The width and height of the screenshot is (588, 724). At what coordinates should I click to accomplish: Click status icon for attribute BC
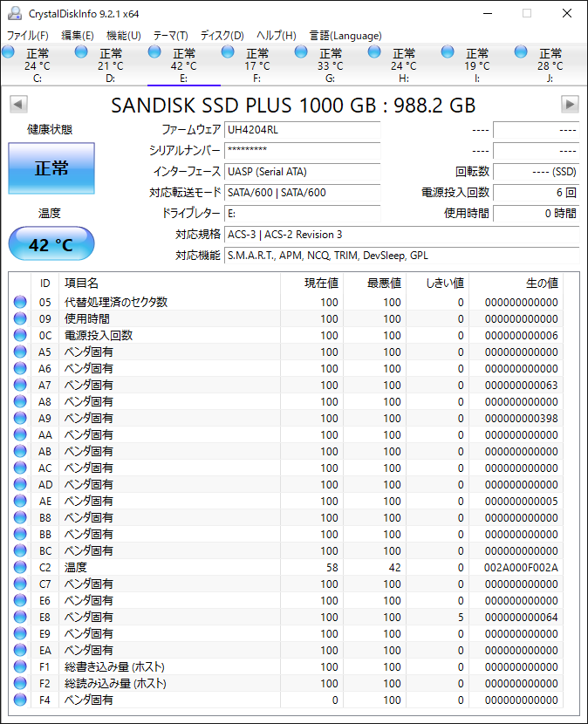click(20, 550)
